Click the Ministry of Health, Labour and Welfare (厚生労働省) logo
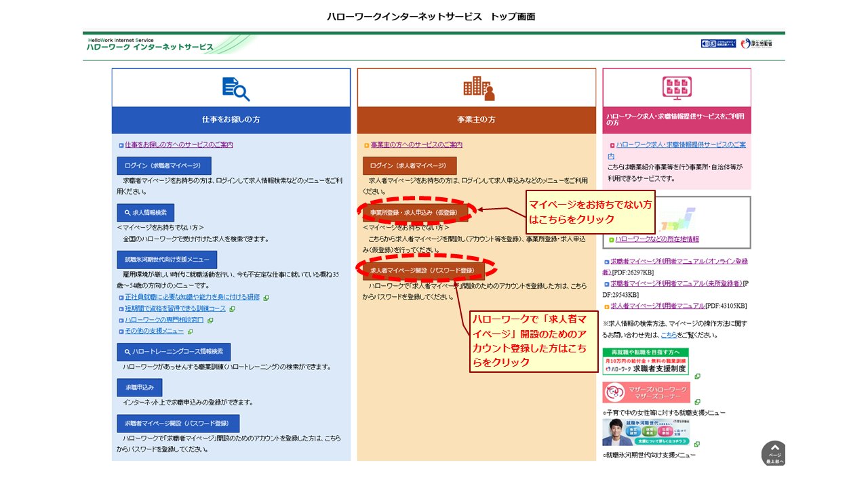868x488 pixels. [x=756, y=43]
